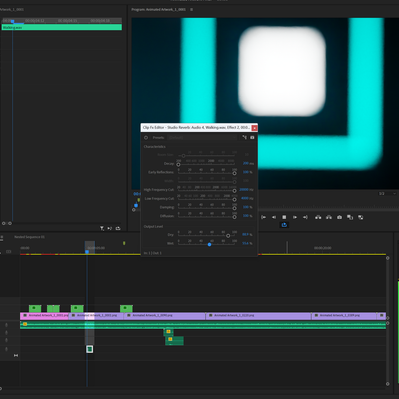Click the Extract icon in Program monitor
The width and height of the screenshot is (399, 399).
pos(329,217)
